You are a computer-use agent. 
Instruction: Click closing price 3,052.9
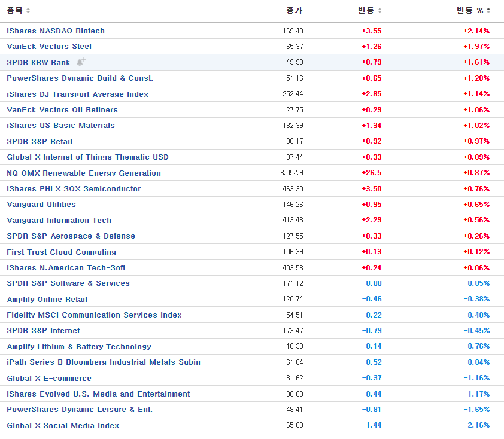tap(292, 173)
